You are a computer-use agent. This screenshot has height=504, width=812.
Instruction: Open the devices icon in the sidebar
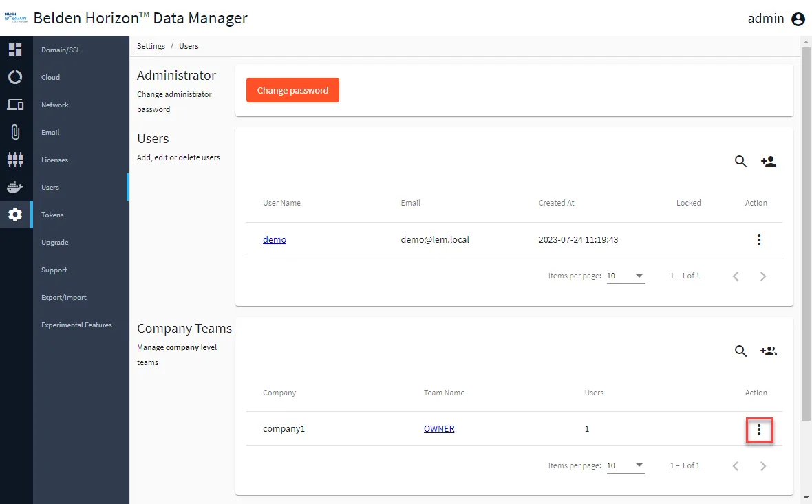click(x=15, y=105)
